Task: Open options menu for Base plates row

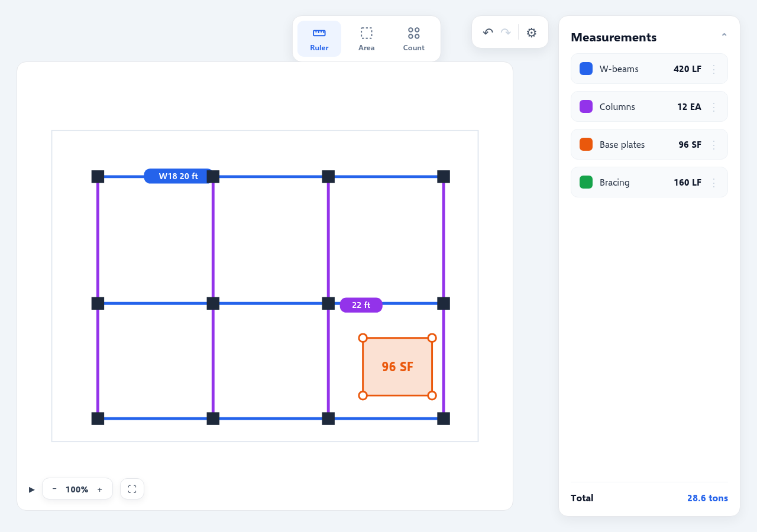Action: click(x=714, y=145)
